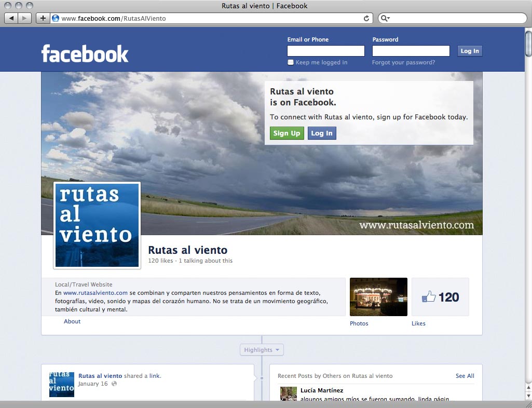532x408 pixels.
Task: Click the Local/Travel Website category text
Action: click(84, 284)
